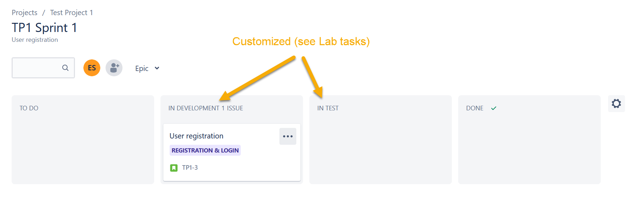Click the green checkmark next to DONE
The height and width of the screenshot is (201, 644).
pyautogui.click(x=494, y=108)
